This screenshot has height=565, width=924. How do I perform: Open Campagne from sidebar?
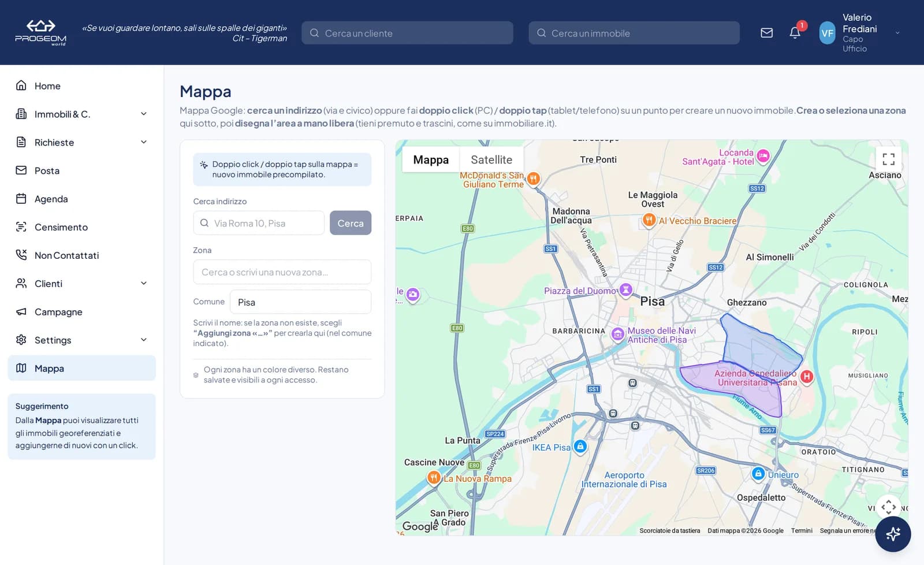tap(81, 312)
